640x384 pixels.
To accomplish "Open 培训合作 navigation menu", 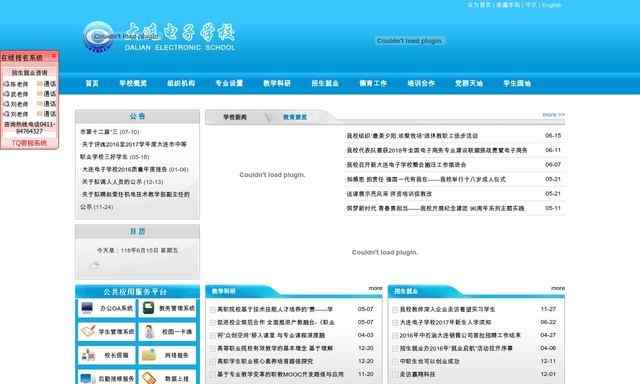I will [x=421, y=83].
